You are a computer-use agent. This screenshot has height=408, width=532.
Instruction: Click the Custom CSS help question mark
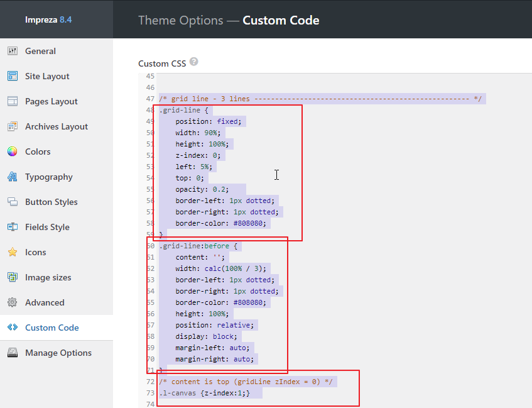pyautogui.click(x=193, y=62)
